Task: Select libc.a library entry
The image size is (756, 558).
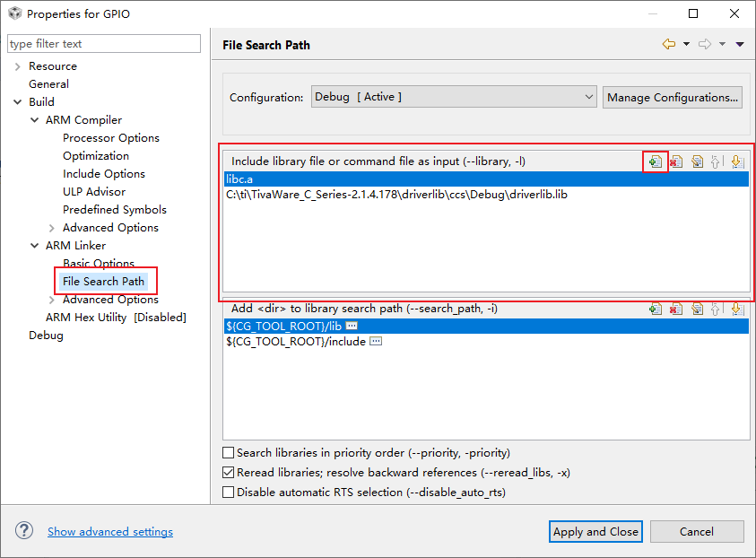Action: point(486,179)
